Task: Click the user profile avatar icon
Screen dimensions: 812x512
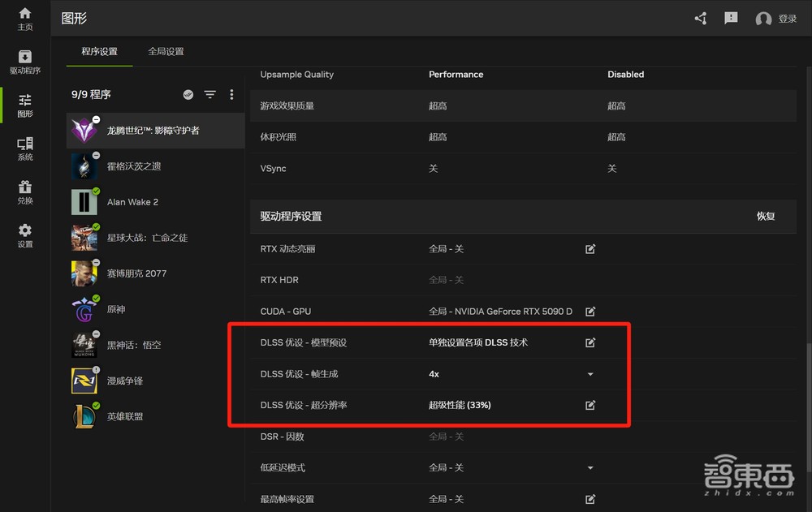Action: pyautogui.click(x=762, y=18)
